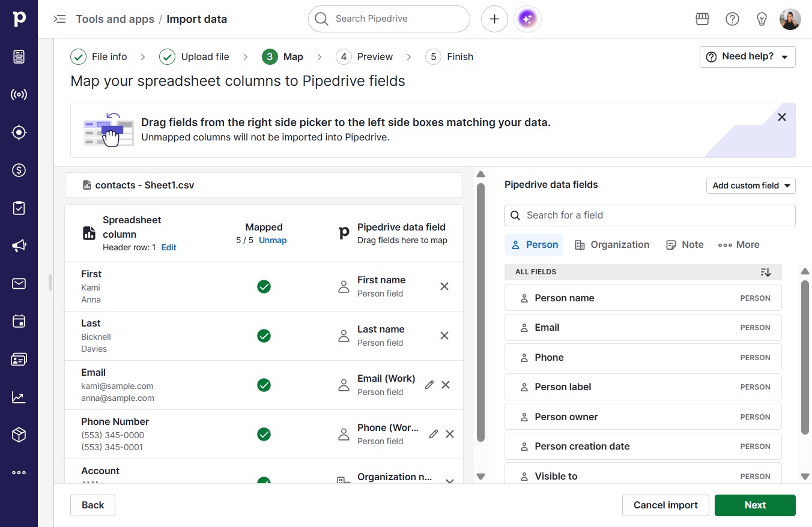Viewport: 812px width, 527px height.
Task: Jump to the Finish step
Action: coord(449,57)
